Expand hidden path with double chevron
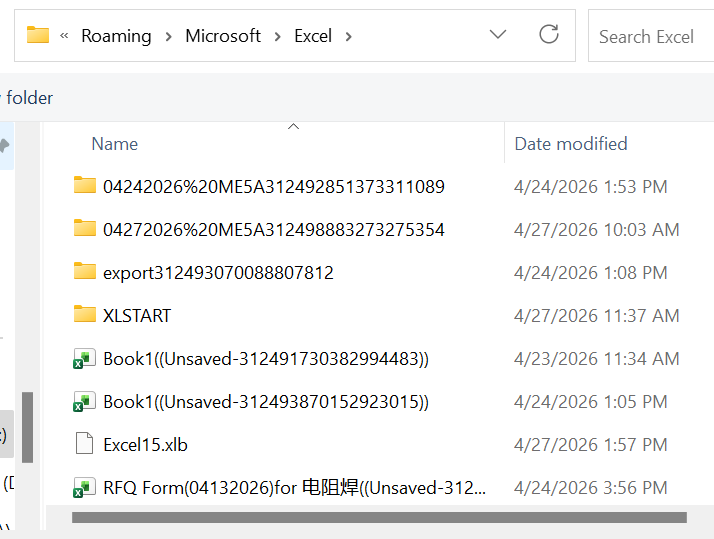 click(x=64, y=36)
